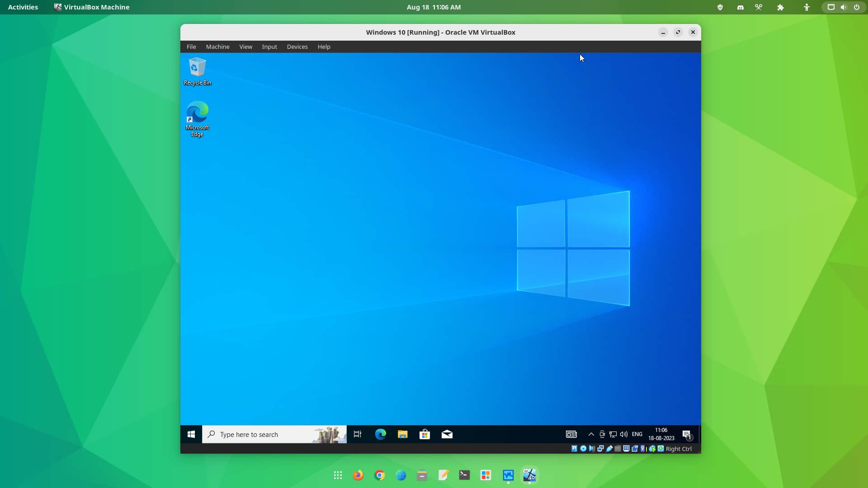
Task: Open VirtualBox Devices menu
Action: point(297,46)
